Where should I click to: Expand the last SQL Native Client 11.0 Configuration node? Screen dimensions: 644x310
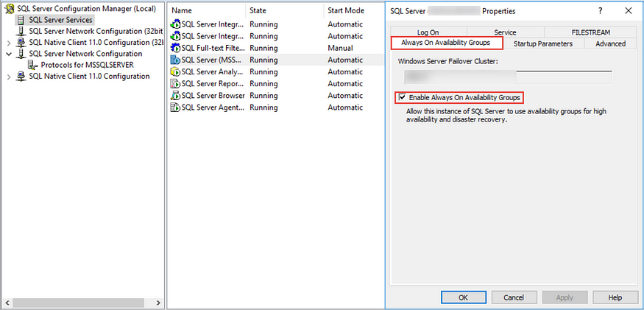pyautogui.click(x=9, y=77)
